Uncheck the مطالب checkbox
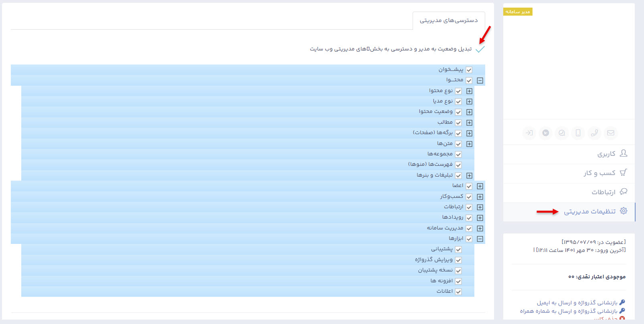This screenshot has height=324, width=644. 458,123
